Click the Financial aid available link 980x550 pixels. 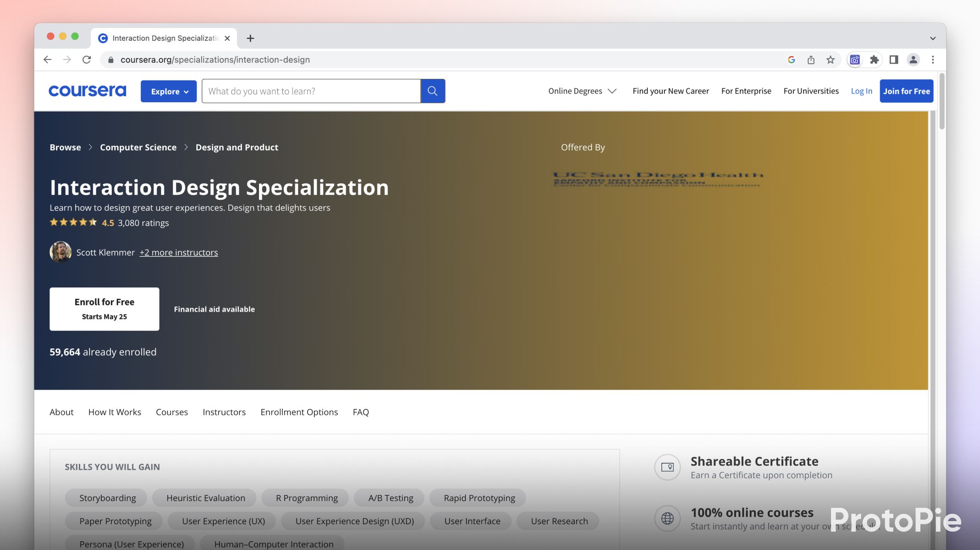(x=214, y=309)
